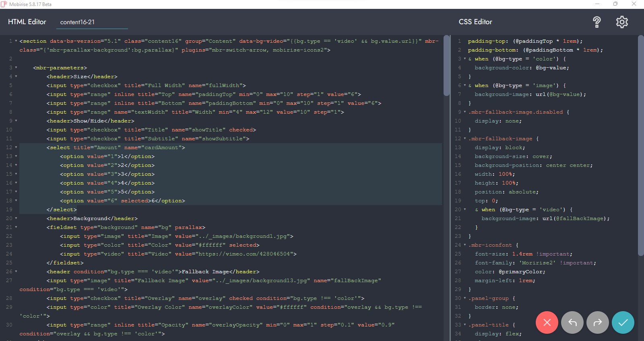Cancel edits with the red X button
Screen dimensions: 644x341
[x=547, y=322]
